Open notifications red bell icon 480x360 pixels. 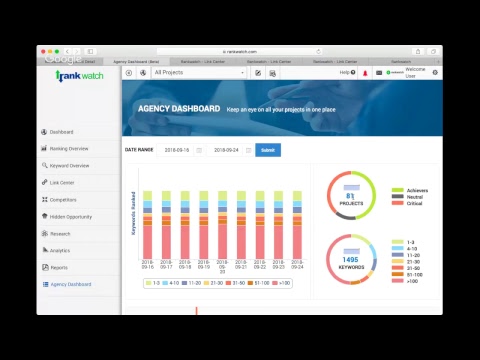[x=365, y=73]
